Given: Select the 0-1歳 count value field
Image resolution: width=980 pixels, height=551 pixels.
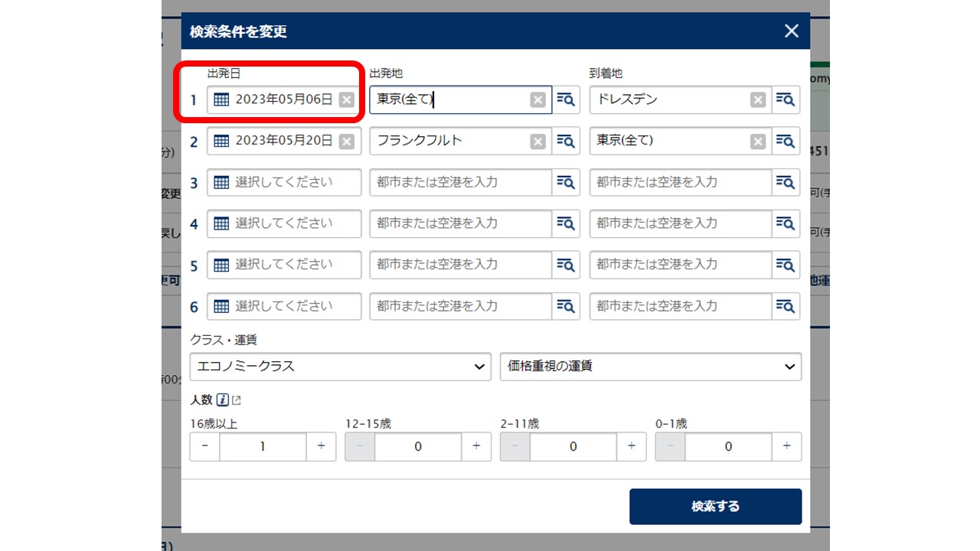Looking at the screenshot, I should pos(728,446).
